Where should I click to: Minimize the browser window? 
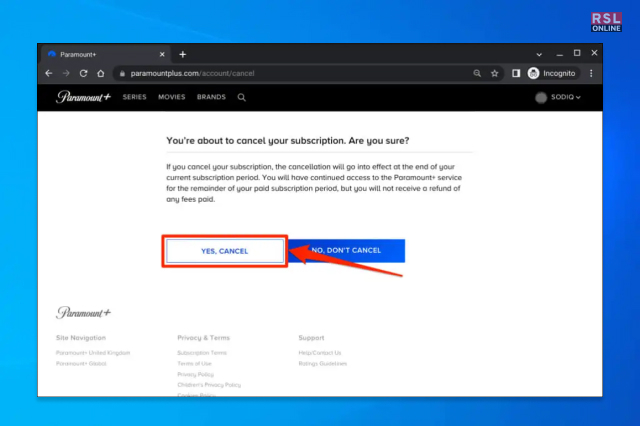pos(560,53)
